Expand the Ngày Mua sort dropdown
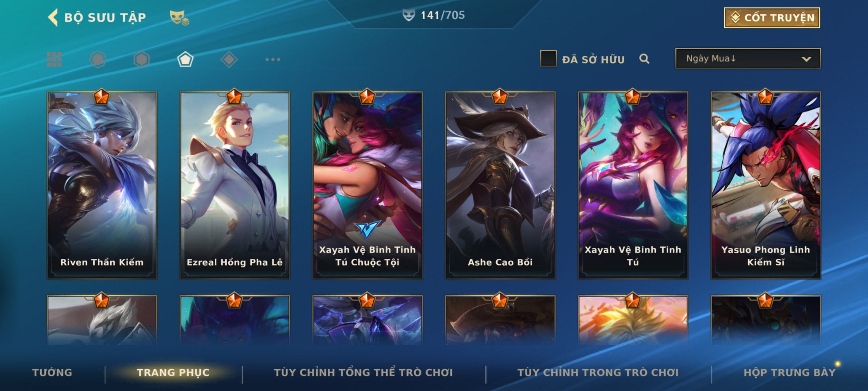 click(x=748, y=58)
